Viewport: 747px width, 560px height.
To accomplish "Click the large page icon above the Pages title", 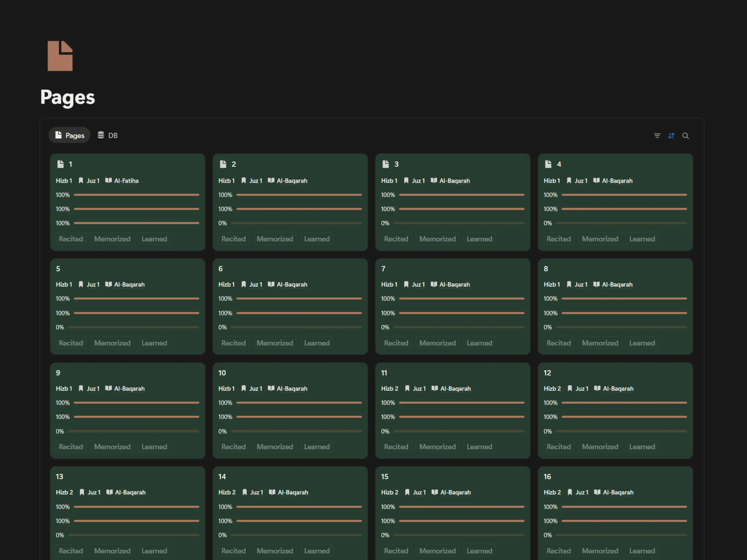I will 60,56.
